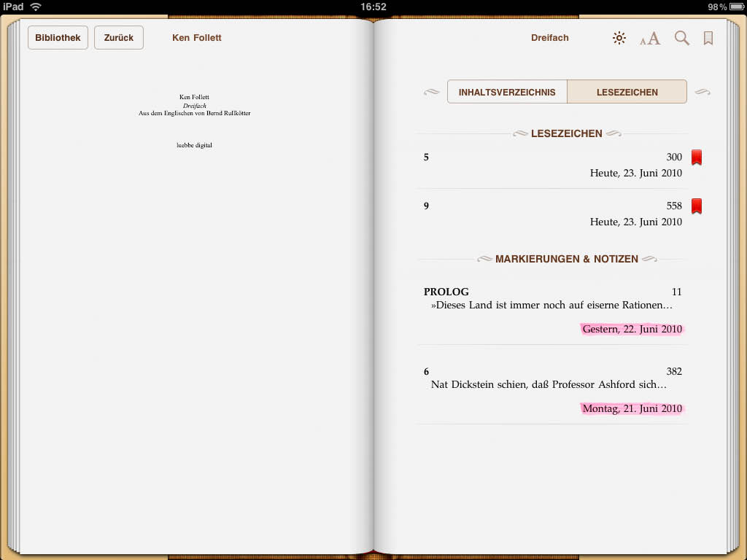Screen dimensions: 747x560
Task: Tap the Dreifach book title in the header
Action: 550,38
